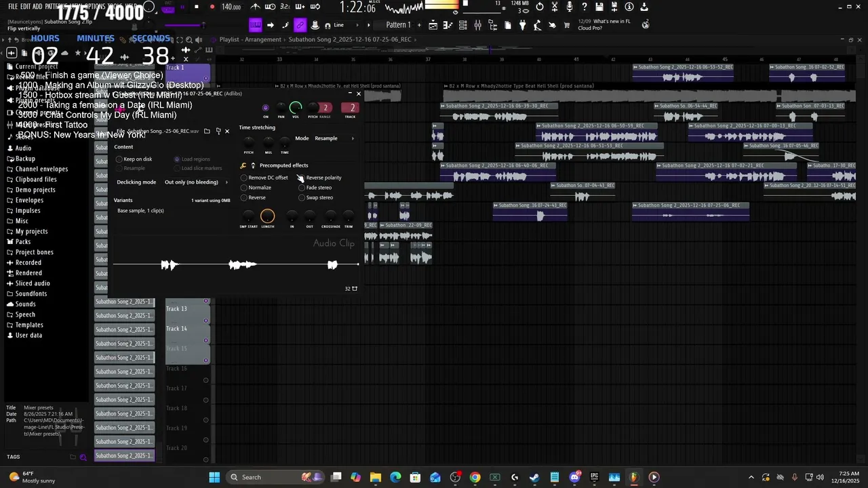868x488 pixels.
Task: Click the tempo field showing 140
Action: 231,7
